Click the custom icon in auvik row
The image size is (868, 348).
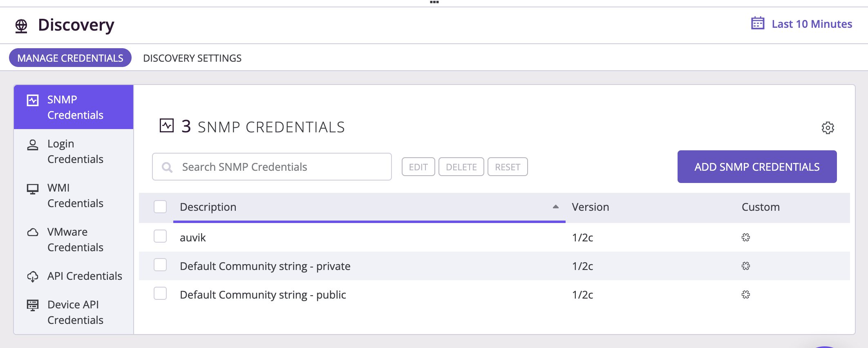746,237
